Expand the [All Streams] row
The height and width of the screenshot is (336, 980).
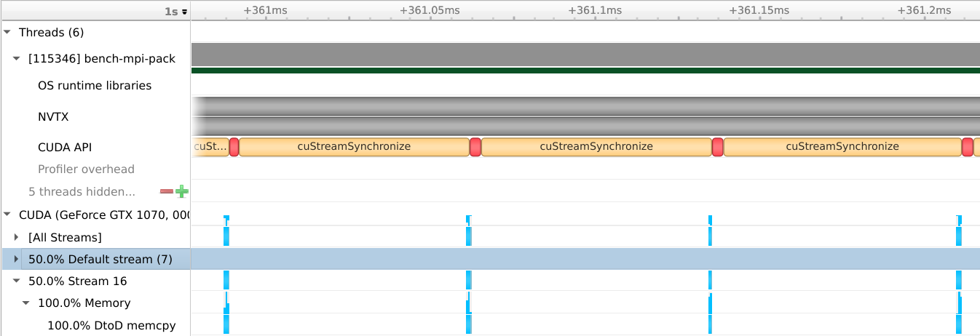coord(17,237)
